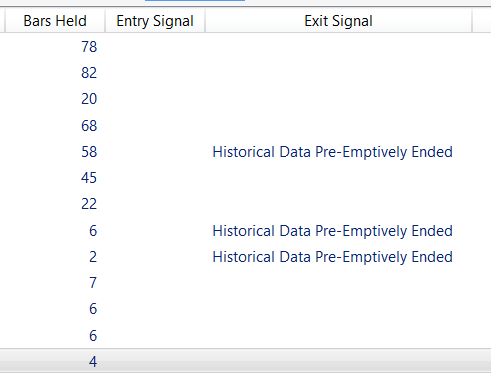
Task: Click Historical Data Pre-Emptively Ended beside 2 bars
Action: coord(332,257)
